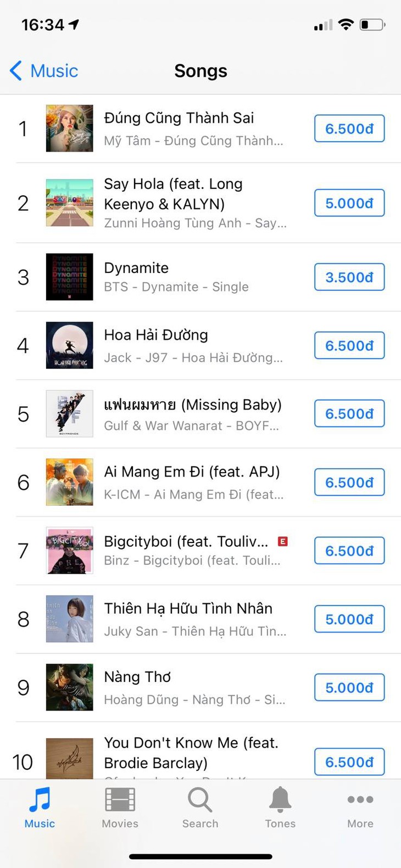Tap the More three-dots icon

tap(360, 799)
